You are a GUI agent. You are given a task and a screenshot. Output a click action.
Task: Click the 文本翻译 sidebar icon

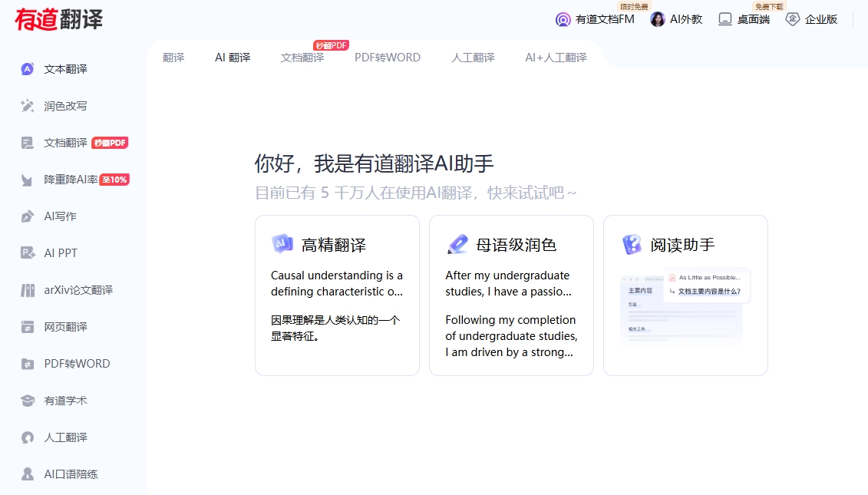28,69
